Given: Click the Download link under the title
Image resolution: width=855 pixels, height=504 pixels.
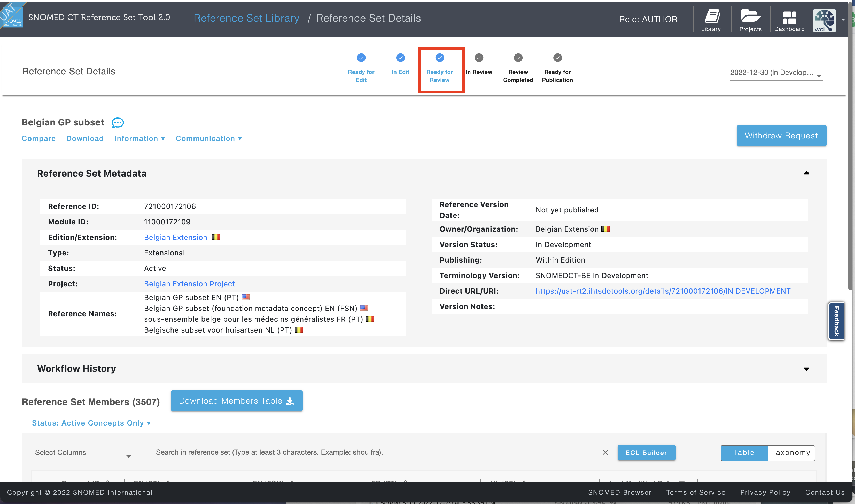Looking at the screenshot, I should point(85,139).
